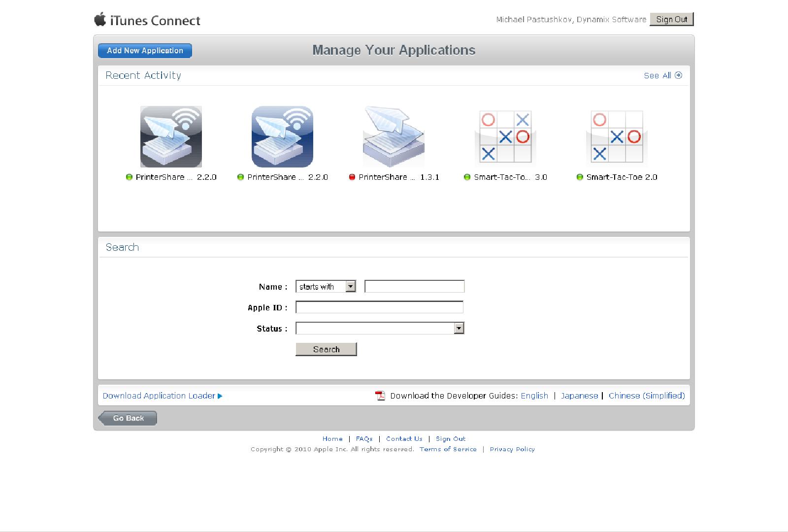Focus the Name search text field
The width and height of the screenshot is (788, 532).
414,286
